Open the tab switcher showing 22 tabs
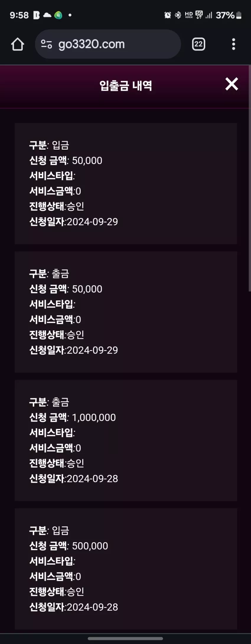 [x=198, y=44]
